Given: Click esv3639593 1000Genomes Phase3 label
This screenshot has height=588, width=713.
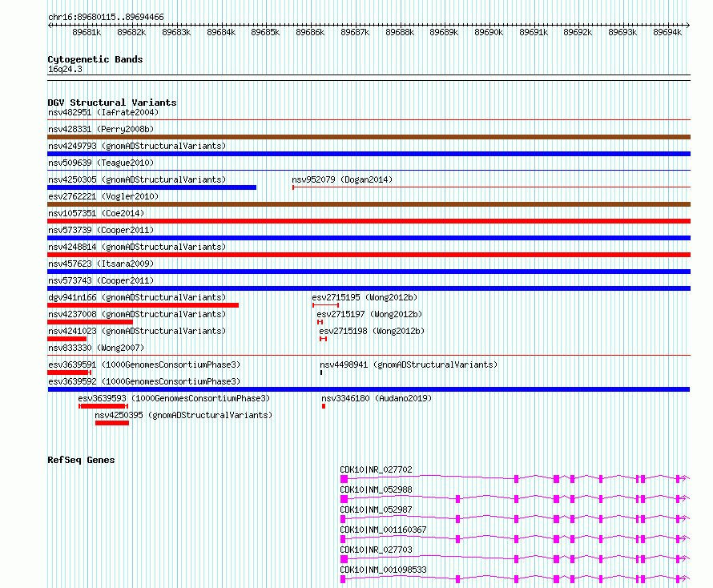Looking at the screenshot, I should (174, 398).
